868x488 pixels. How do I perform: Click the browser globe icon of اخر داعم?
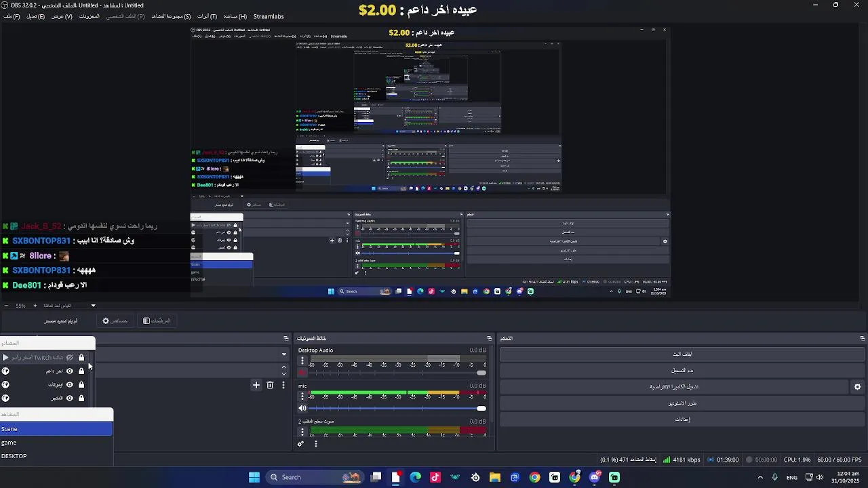click(x=5, y=371)
